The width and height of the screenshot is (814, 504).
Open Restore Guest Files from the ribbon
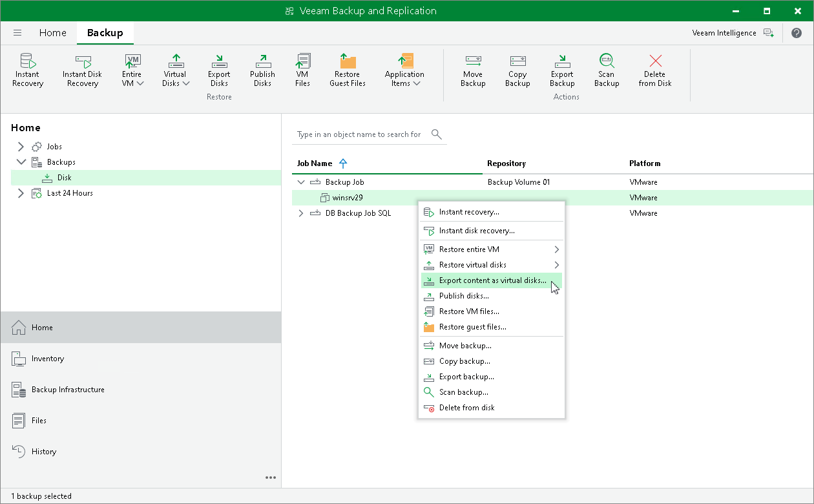(348, 70)
